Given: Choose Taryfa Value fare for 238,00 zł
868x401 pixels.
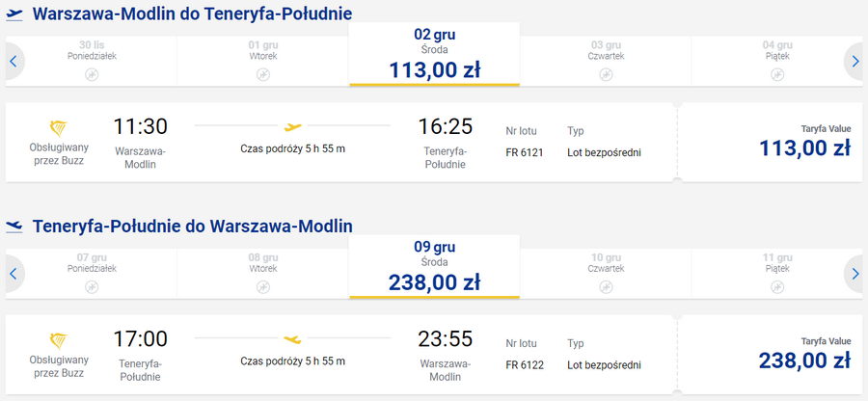Looking at the screenshot, I should coord(772,355).
